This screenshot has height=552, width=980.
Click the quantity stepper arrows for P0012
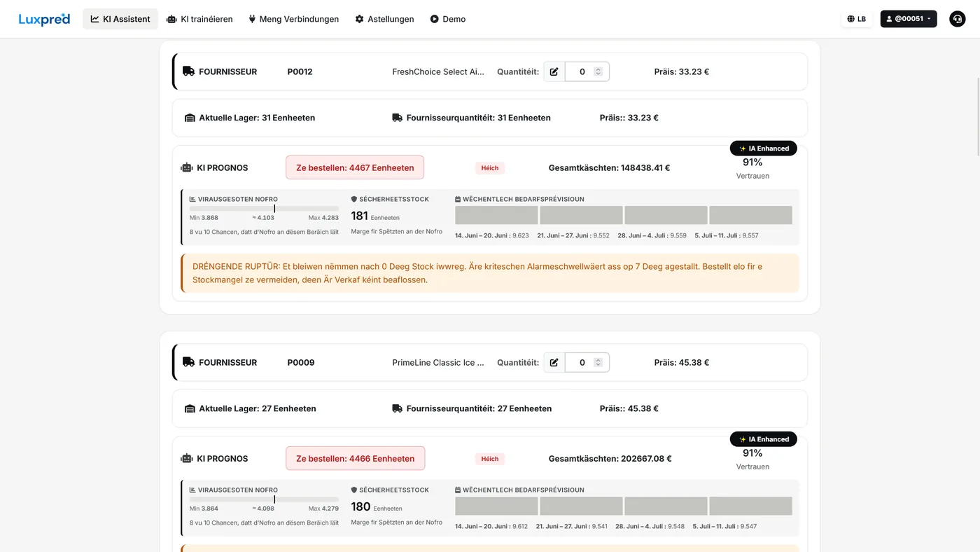click(x=598, y=71)
